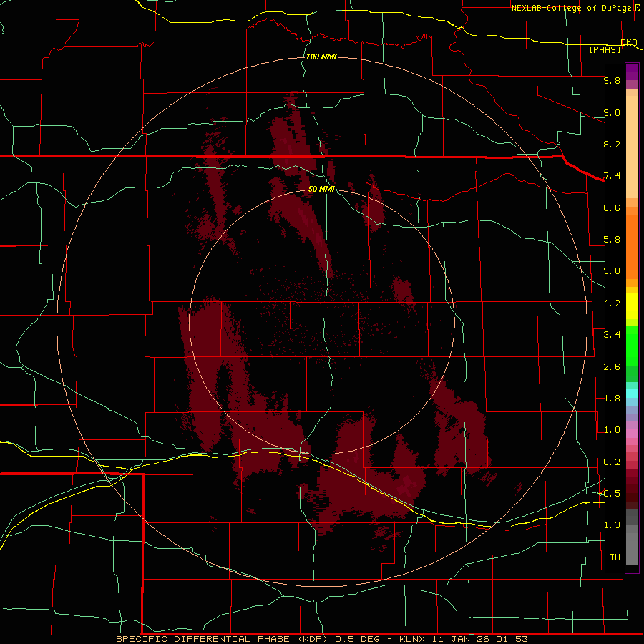Viewport: 644px width, 644px height.
Task: Pick the bright green band on the color bar
Action: (x=632, y=345)
